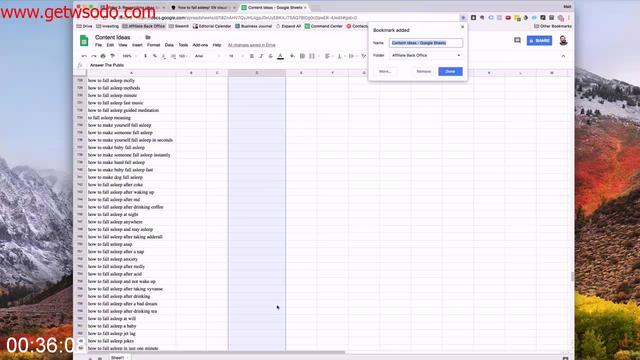Open the View menu
640x360 pixels.
[x=123, y=45]
